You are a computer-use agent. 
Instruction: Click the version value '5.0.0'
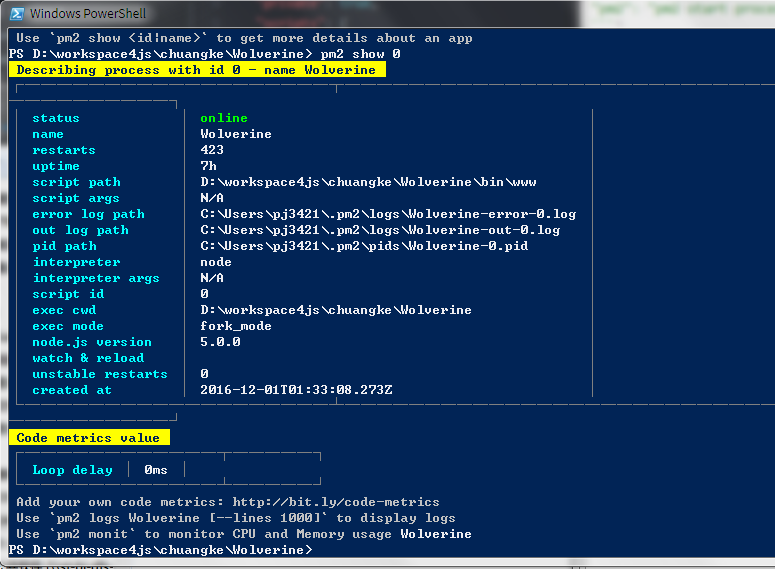220,342
